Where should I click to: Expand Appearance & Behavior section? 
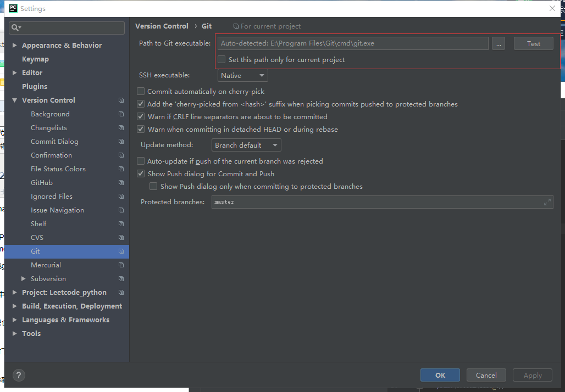[14, 46]
